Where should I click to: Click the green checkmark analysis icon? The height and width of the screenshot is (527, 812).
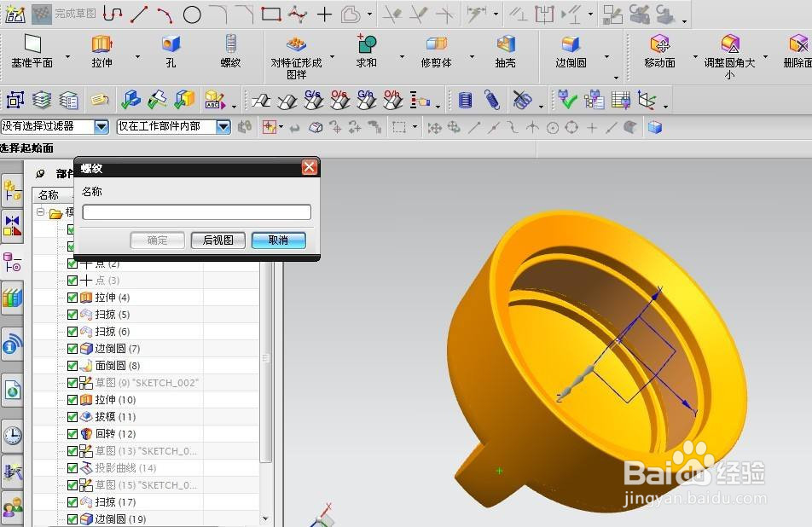(x=567, y=100)
